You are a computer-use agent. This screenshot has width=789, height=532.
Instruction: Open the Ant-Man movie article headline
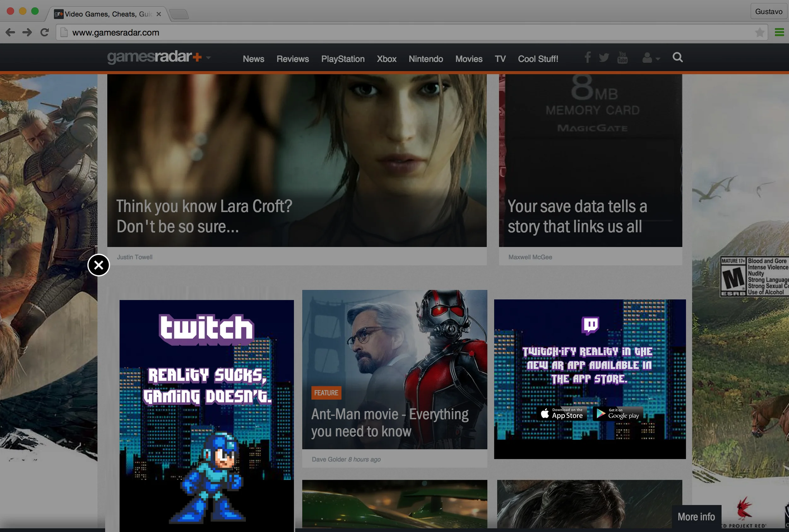click(x=390, y=423)
